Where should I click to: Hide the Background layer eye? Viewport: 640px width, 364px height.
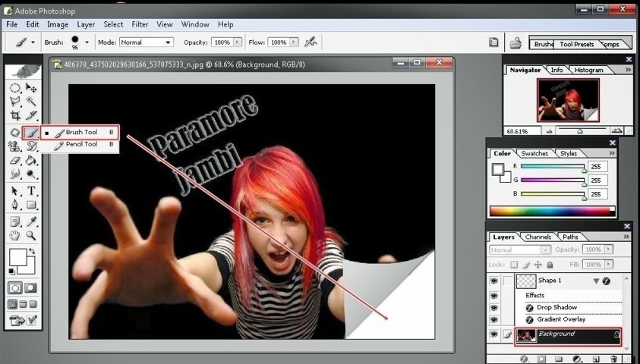click(494, 334)
